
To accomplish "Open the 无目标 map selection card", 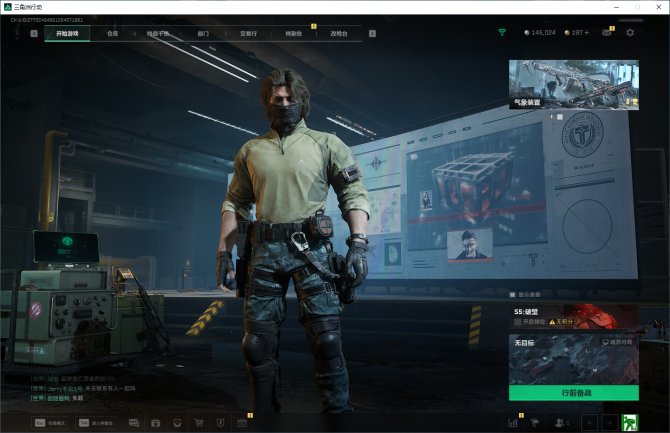I will point(574,360).
